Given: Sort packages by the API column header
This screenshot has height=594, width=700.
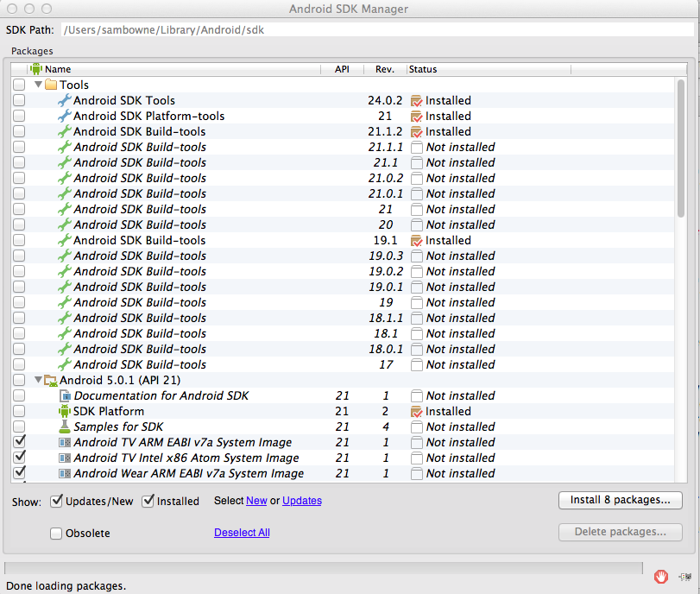Looking at the screenshot, I should point(342,69).
